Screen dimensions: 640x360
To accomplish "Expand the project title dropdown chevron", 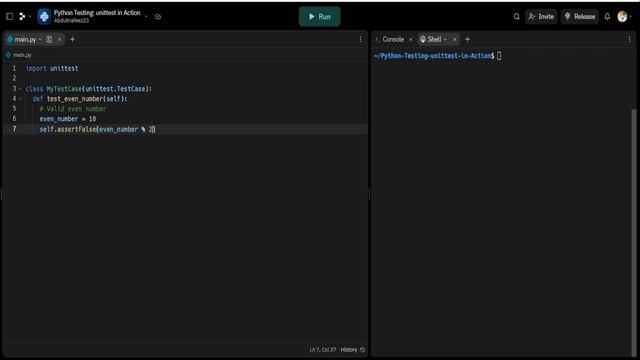I will coord(146,17).
